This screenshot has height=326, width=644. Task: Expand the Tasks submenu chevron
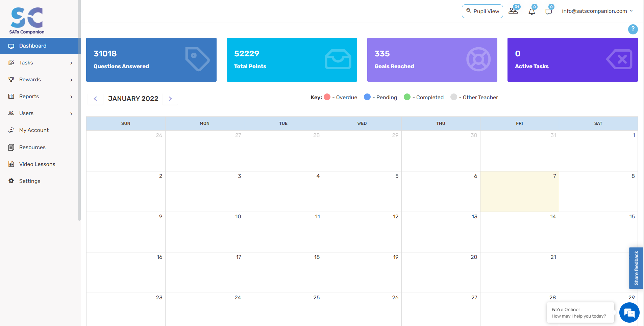click(71, 63)
